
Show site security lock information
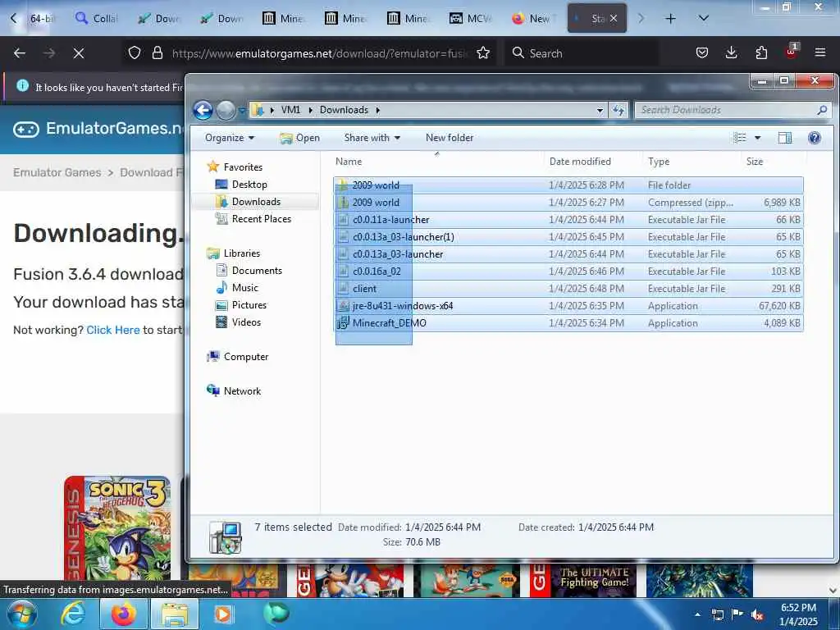157,53
